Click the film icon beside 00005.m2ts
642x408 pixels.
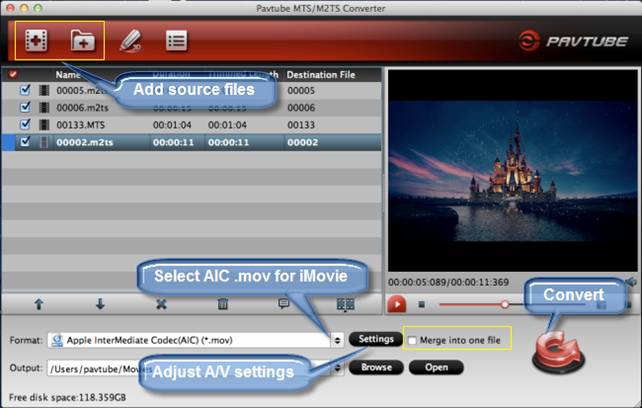click(44, 90)
